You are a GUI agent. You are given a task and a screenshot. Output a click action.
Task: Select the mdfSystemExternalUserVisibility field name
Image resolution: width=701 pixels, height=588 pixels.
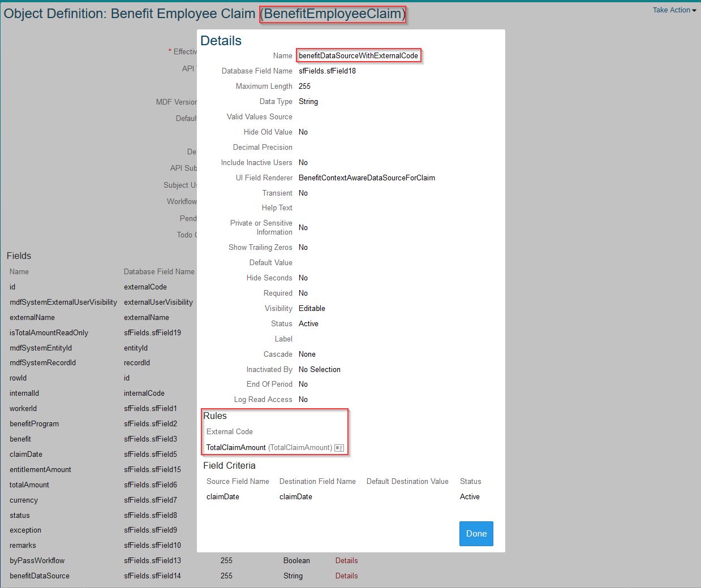click(x=63, y=302)
